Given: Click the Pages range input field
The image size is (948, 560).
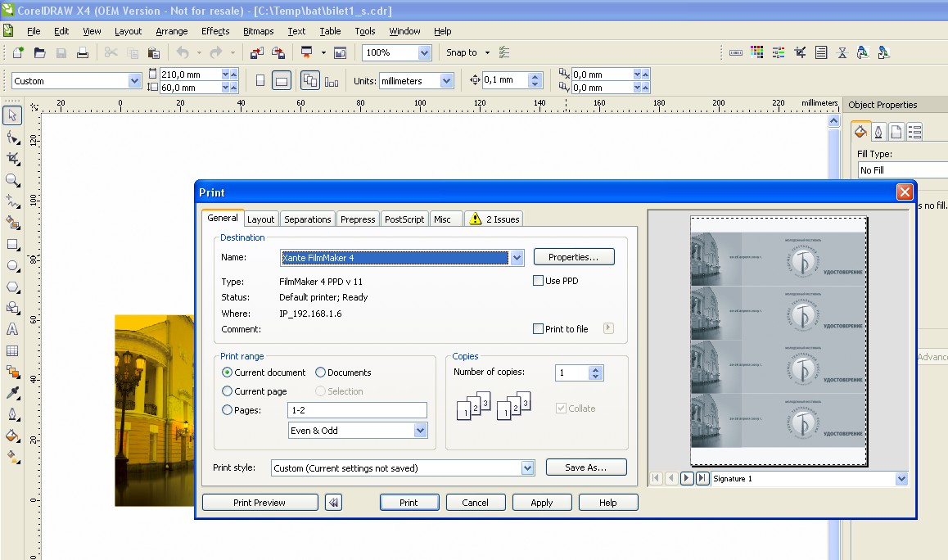Looking at the screenshot, I should click(x=357, y=410).
